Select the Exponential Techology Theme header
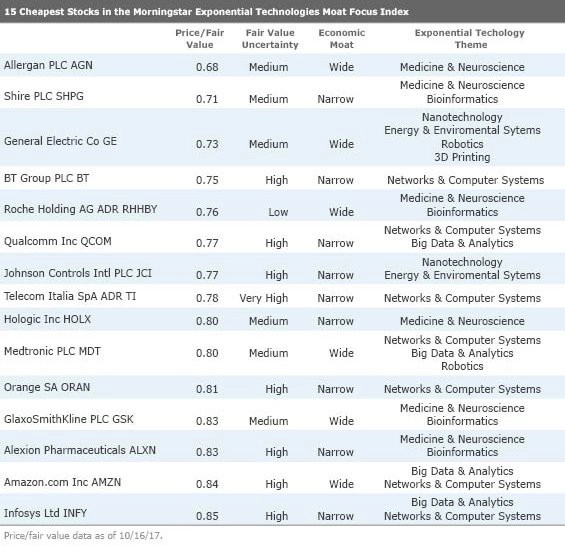Screen dimensions: 565x546 pyautogui.click(x=470, y=39)
